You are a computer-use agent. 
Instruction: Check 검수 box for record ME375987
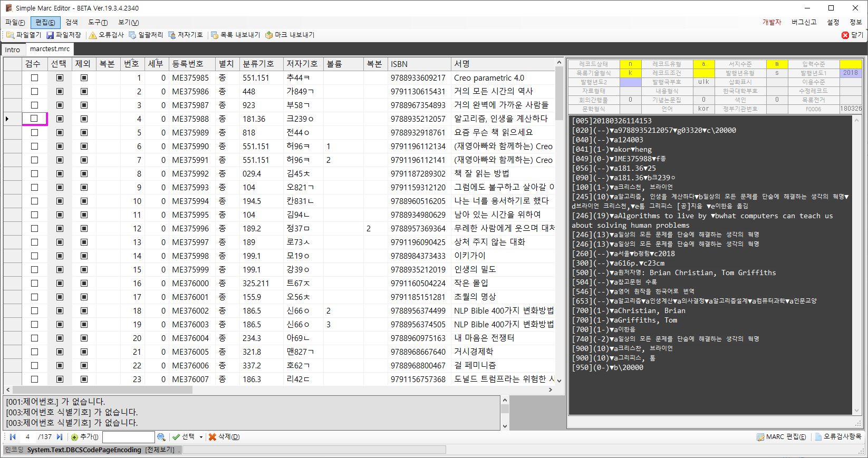[35, 105]
